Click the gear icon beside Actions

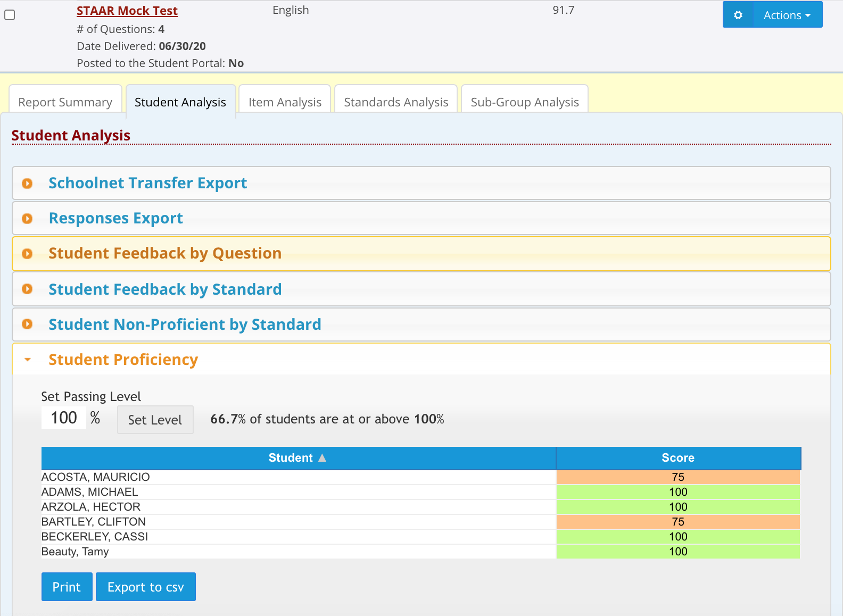click(x=738, y=15)
